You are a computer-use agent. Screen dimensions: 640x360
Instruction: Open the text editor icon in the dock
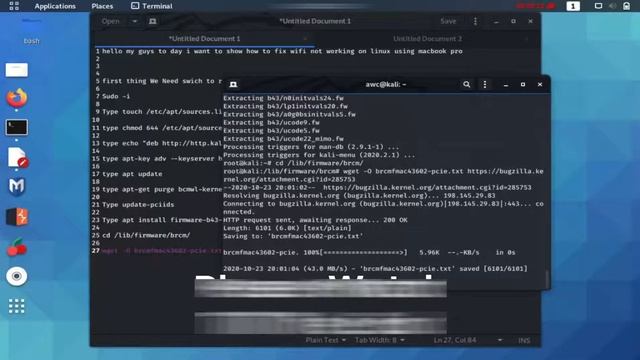tap(17, 158)
